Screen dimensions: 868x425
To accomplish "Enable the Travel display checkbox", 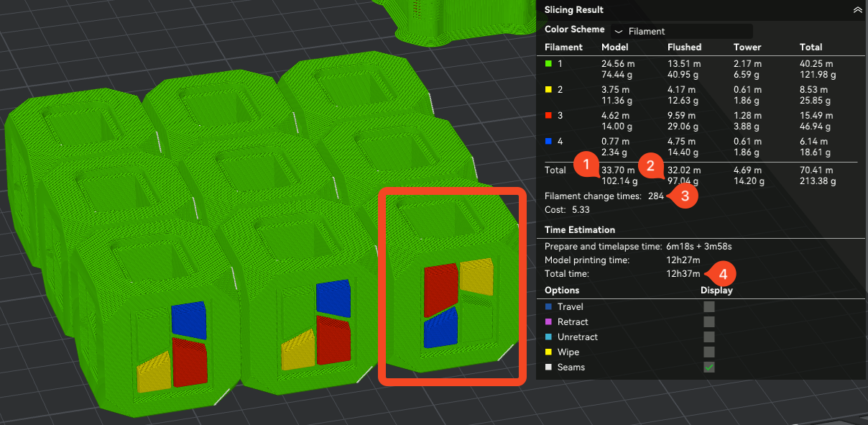I will [709, 306].
